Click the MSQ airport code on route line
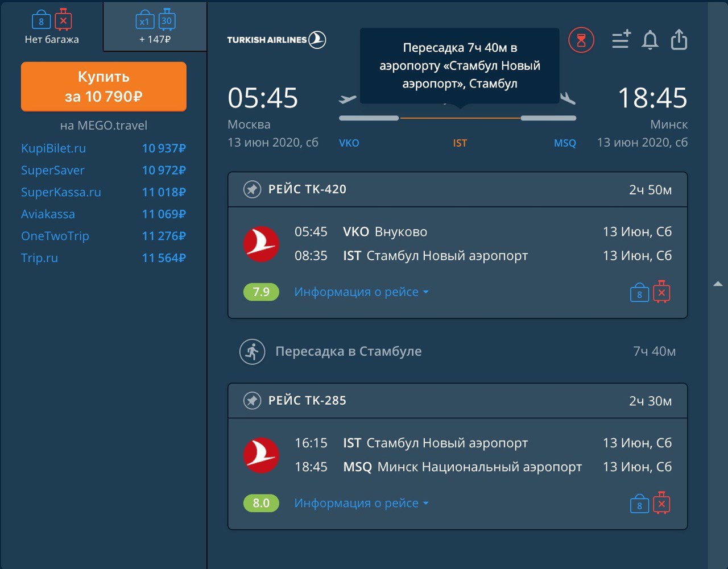Screen dimensions: 728x569 pyautogui.click(x=565, y=143)
